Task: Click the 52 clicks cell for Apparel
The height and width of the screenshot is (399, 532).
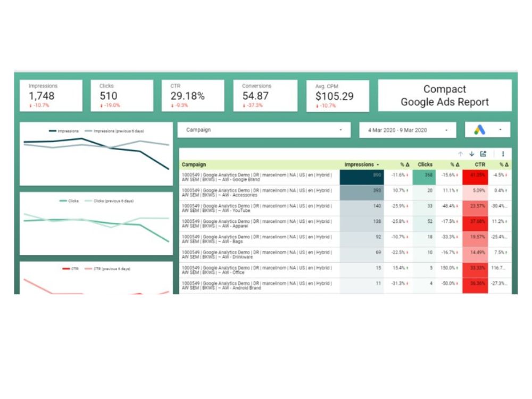Action: point(424,223)
